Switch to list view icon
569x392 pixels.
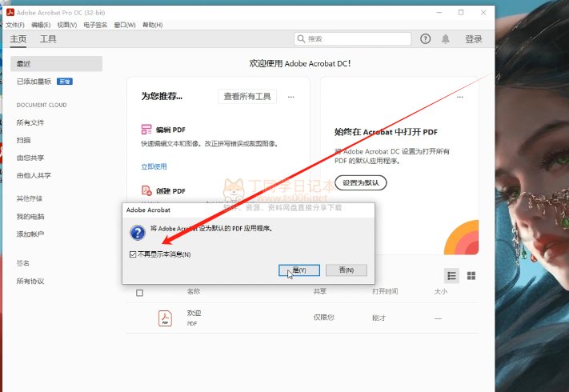pos(451,276)
